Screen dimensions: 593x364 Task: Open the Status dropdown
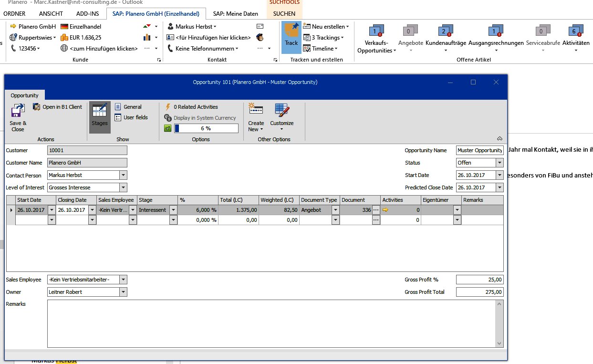pyautogui.click(x=499, y=163)
